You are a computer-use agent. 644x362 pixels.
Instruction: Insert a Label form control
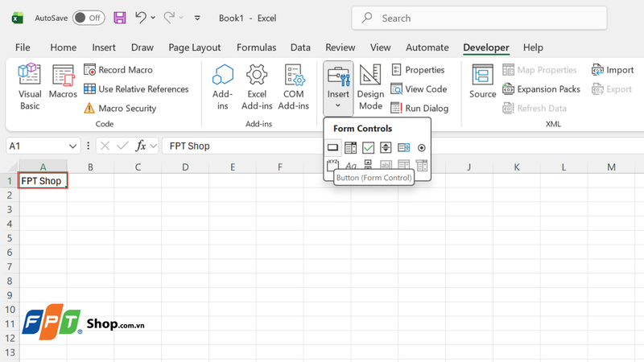[x=350, y=165]
